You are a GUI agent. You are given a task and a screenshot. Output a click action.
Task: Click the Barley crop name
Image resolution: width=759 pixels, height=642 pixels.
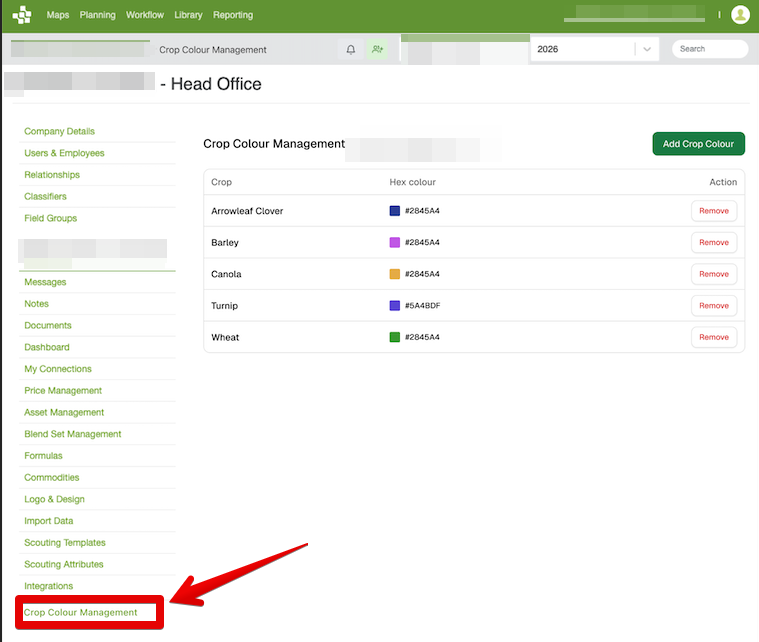tap(225, 243)
